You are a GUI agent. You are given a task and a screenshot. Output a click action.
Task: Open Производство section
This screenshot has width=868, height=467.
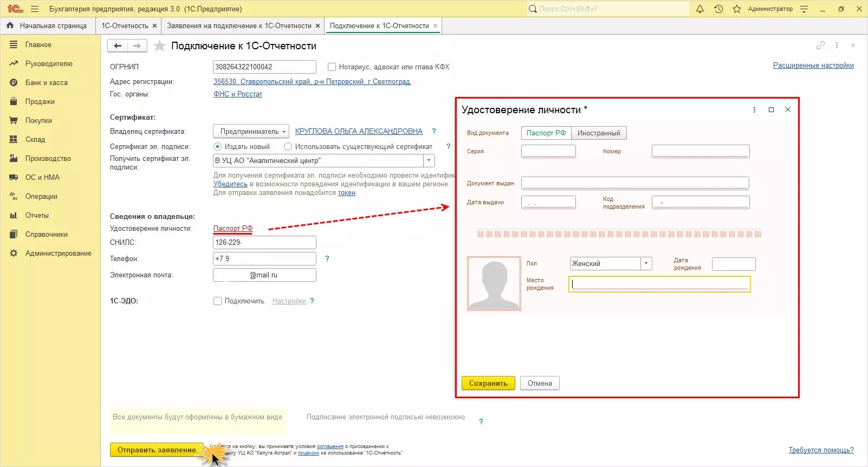coord(50,159)
